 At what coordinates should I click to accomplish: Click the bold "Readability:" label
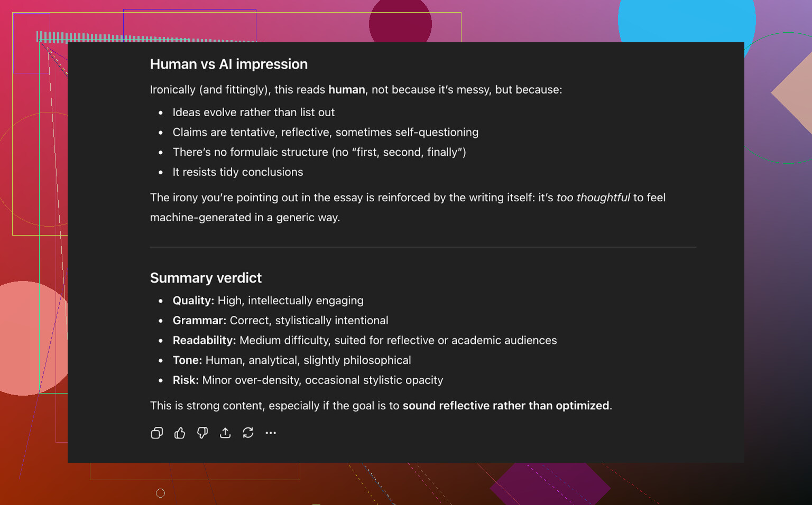pos(204,341)
